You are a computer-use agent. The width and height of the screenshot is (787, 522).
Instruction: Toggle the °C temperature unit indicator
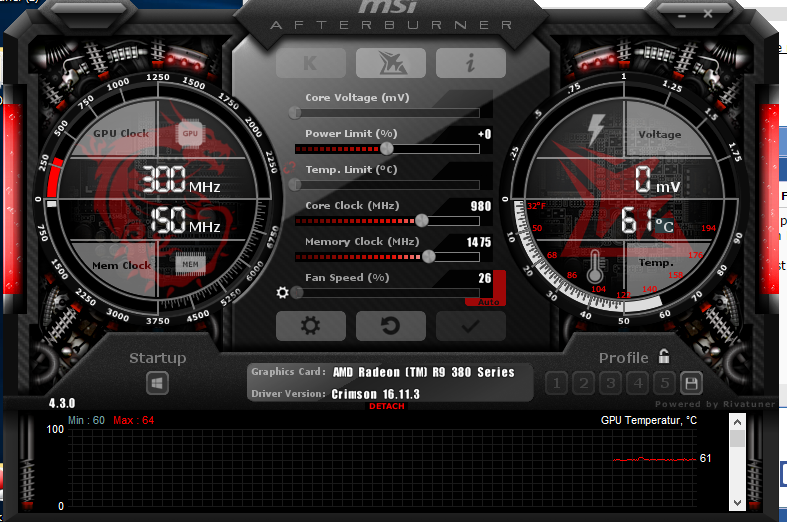tap(664, 225)
